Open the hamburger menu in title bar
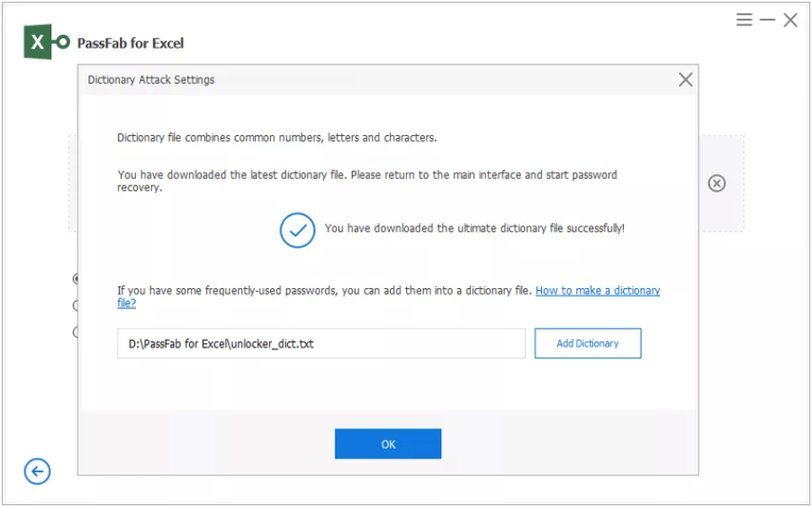The image size is (812, 507). tap(744, 20)
